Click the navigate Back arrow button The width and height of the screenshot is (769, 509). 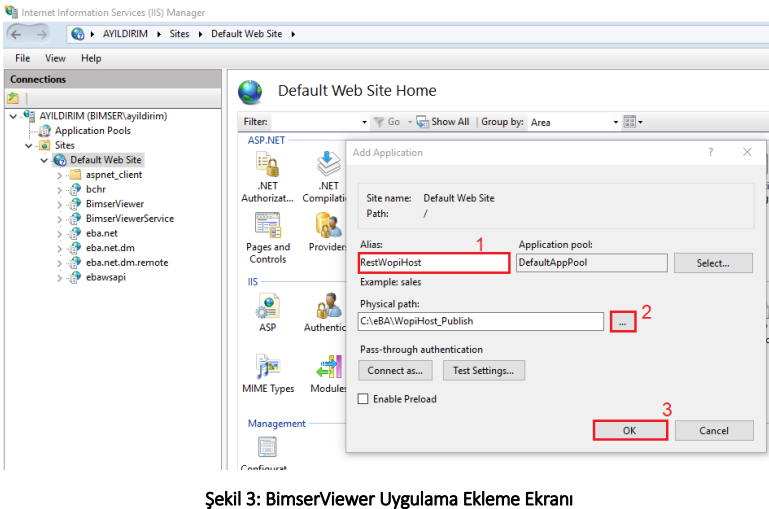[x=16, y=34]
